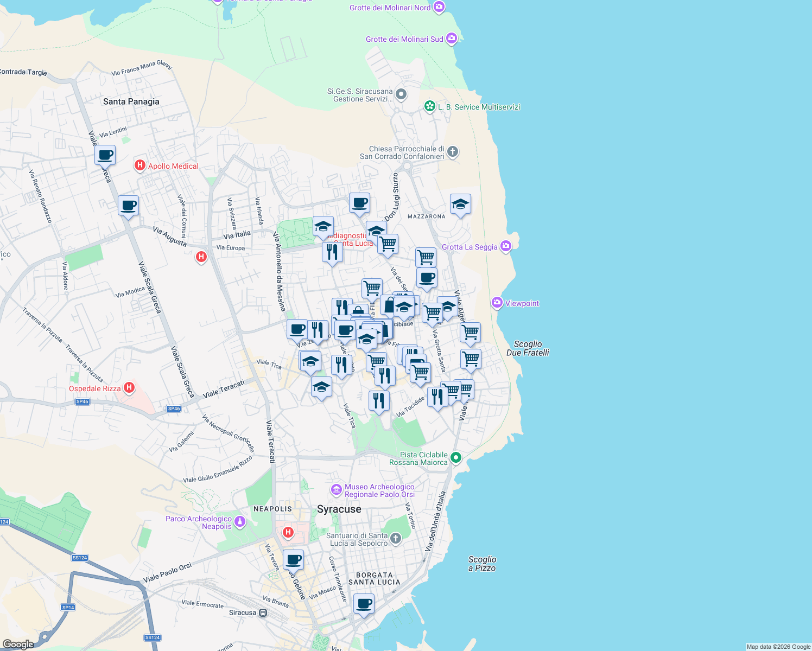Open the church marker for San Corrado Confalonieri

[x=452, y=152]
